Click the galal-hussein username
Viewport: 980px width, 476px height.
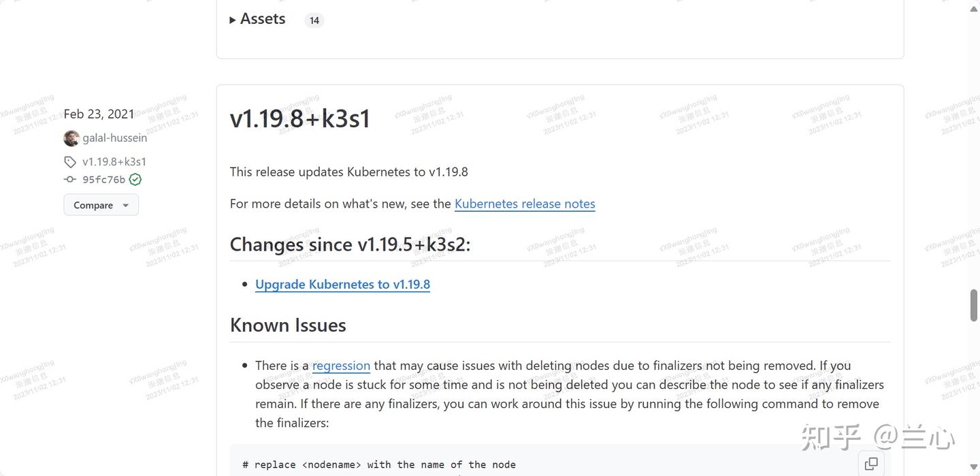click(114, 138)
